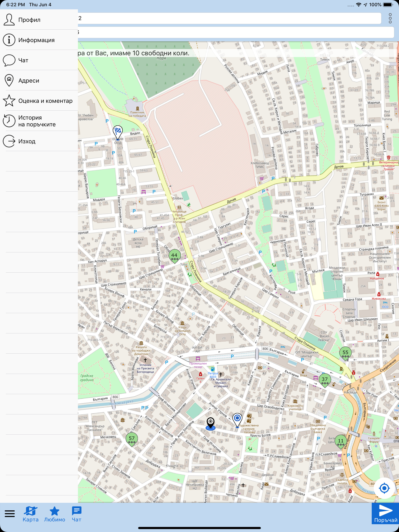
Task: Select taxi marker number 55
Action: pos(345,354)
